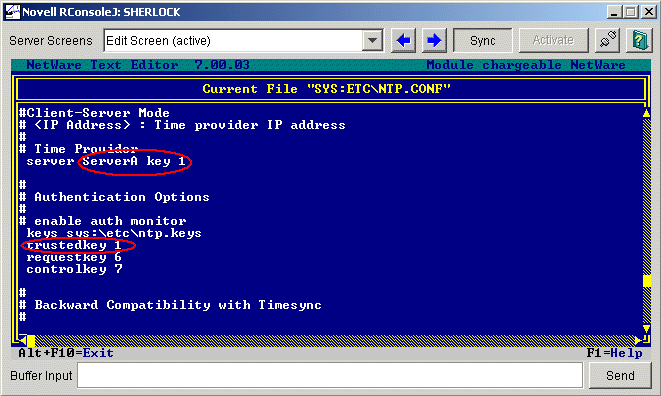Close the RConsoleJ window
This screenshot has width=661, height=396.
(648, 11)
